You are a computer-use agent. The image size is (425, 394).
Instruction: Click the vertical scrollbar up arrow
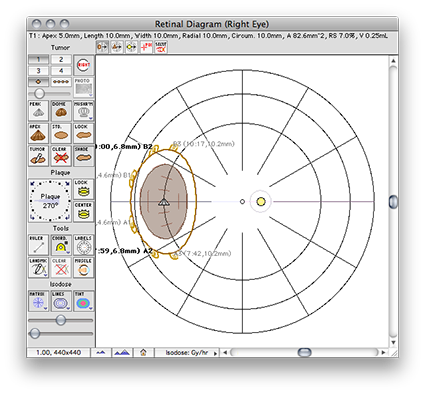[x=393, y=61]
